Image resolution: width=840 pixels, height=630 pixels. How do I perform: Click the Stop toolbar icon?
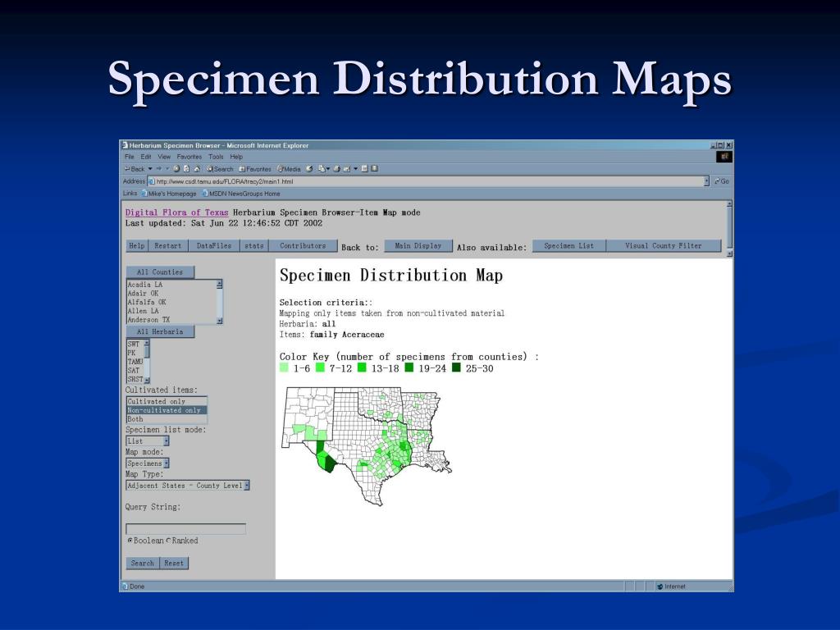coord(176,169)
